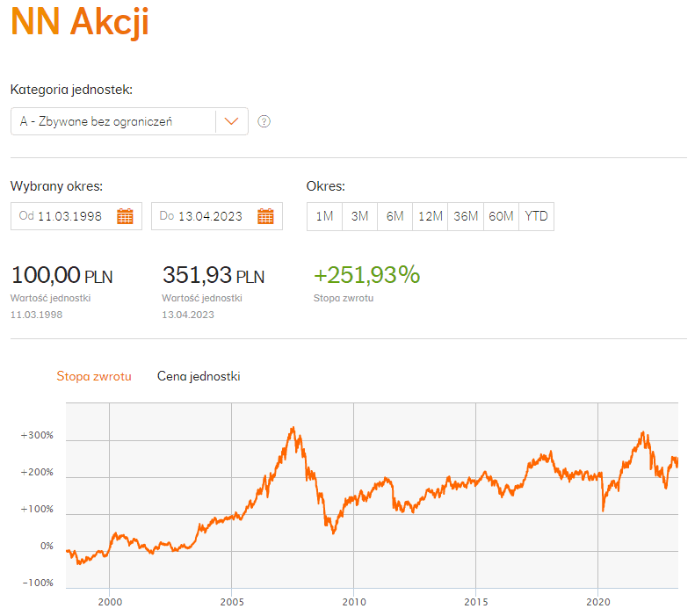Switch period to 36M
The image size is (695, 616).
tap(466, 216)
